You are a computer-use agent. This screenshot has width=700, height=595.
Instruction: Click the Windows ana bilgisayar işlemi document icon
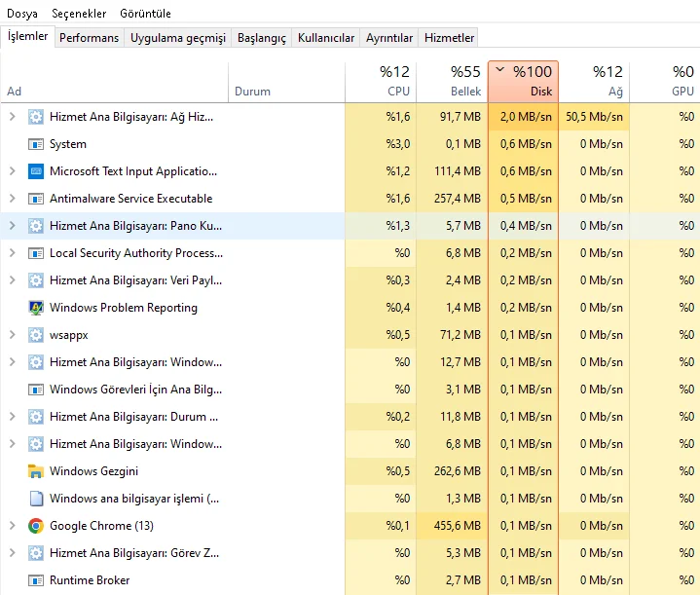click(x=36, y=499)
